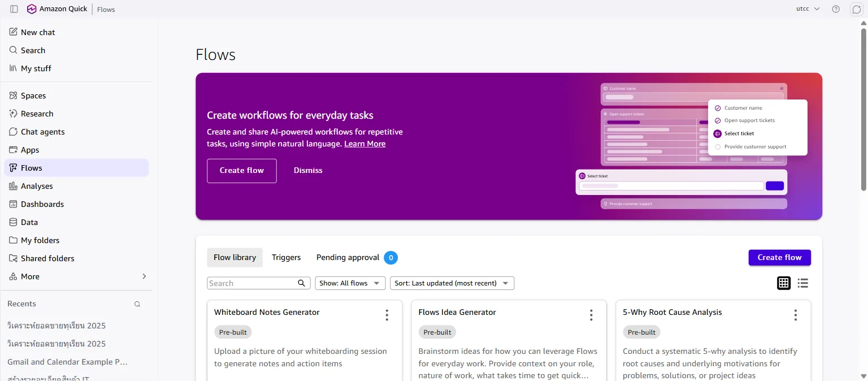Switch to the Triggers tab

(287, 257)
